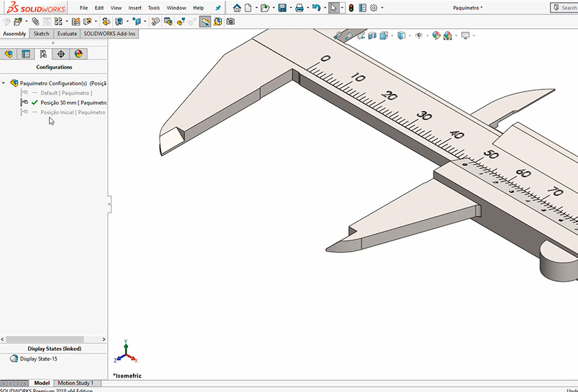
Task: Open the Options gear dropdown arrow
Action: pos(383,8)
